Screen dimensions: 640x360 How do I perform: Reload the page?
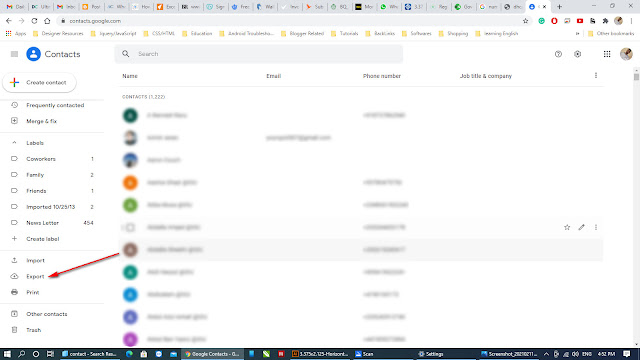(34, 21)
